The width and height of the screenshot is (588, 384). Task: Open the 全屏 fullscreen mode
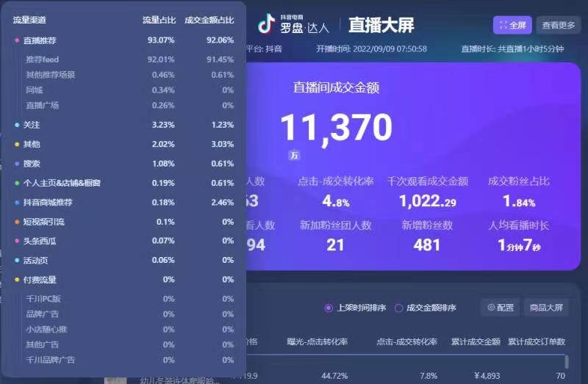tap(512, 25)
